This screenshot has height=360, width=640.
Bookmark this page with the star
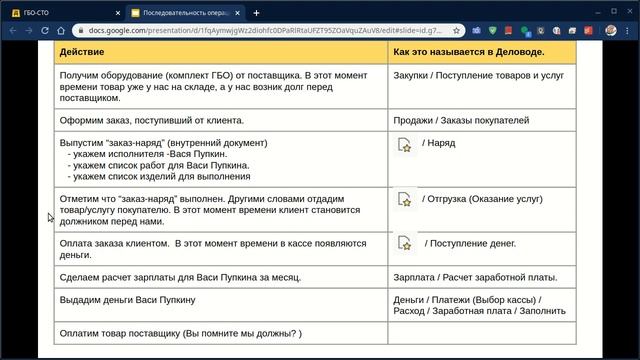456,31
